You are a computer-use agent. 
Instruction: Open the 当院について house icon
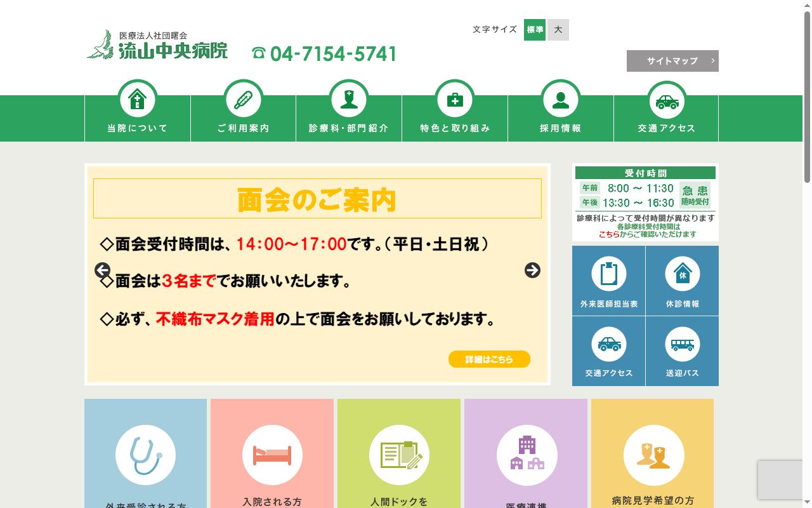[138, 99]
